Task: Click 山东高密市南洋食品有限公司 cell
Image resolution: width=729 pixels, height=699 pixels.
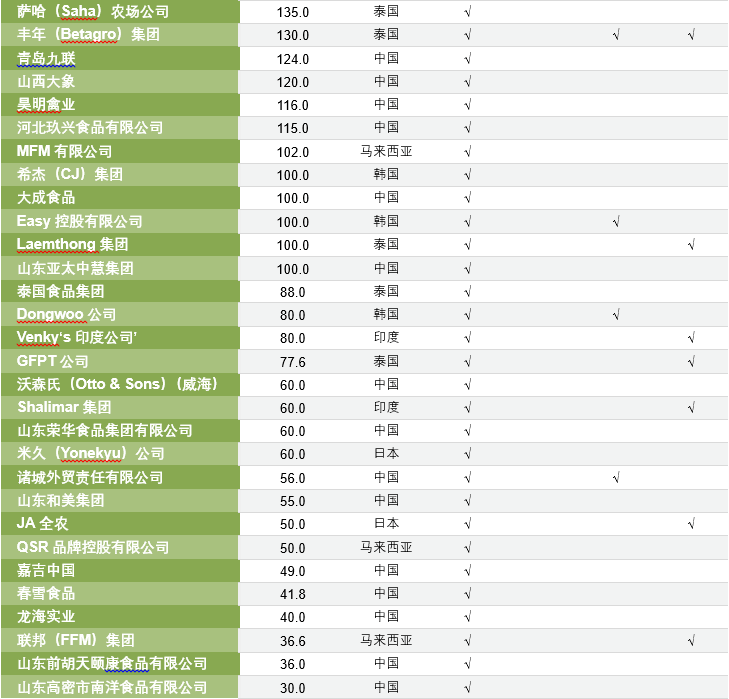Action: point(120,687)
